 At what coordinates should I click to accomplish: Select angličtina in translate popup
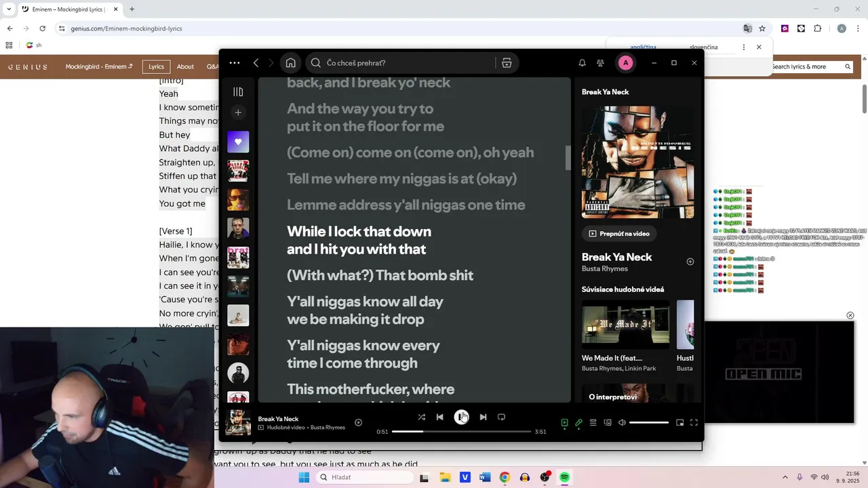[x=643, y=47]
